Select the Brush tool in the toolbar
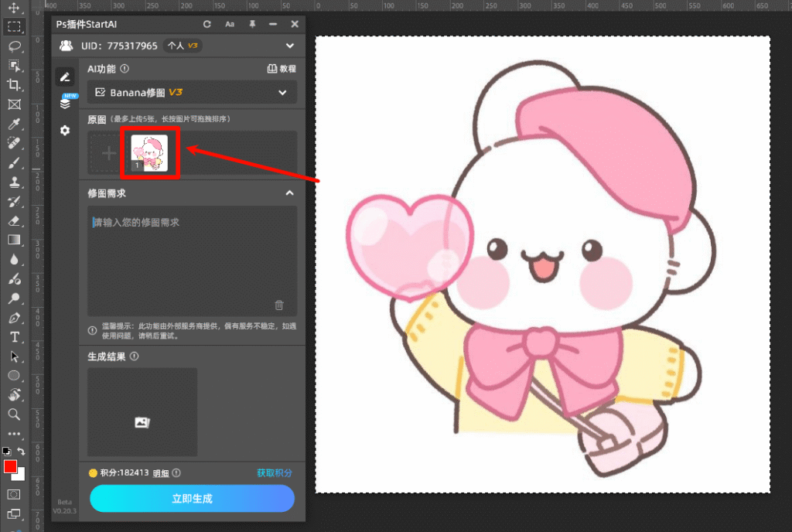 (x=14, y=163)
